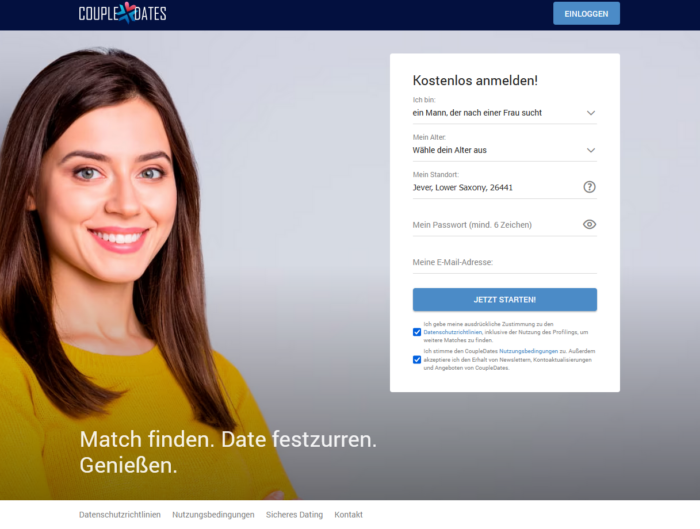Viewport: 700px width, 529px height.
Task: Expand the 'Wähle dein Alter aus' dropdown
Action: tap(504, 150)
